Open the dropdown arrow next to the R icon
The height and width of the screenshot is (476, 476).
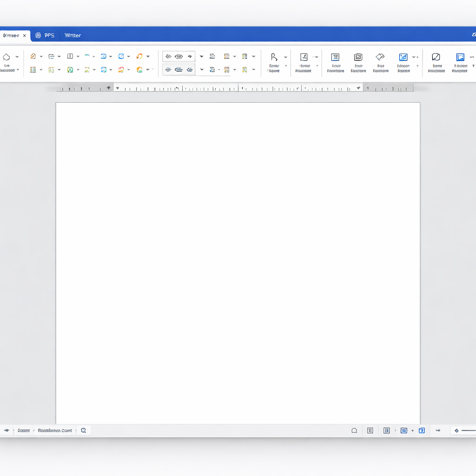(x=285, y=57)
